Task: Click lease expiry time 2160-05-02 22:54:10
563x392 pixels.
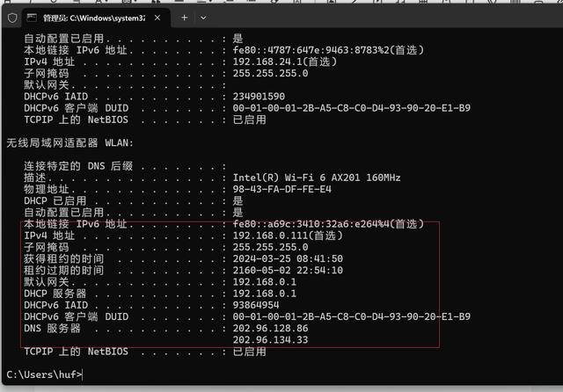Action: click(x=288, y=270)
